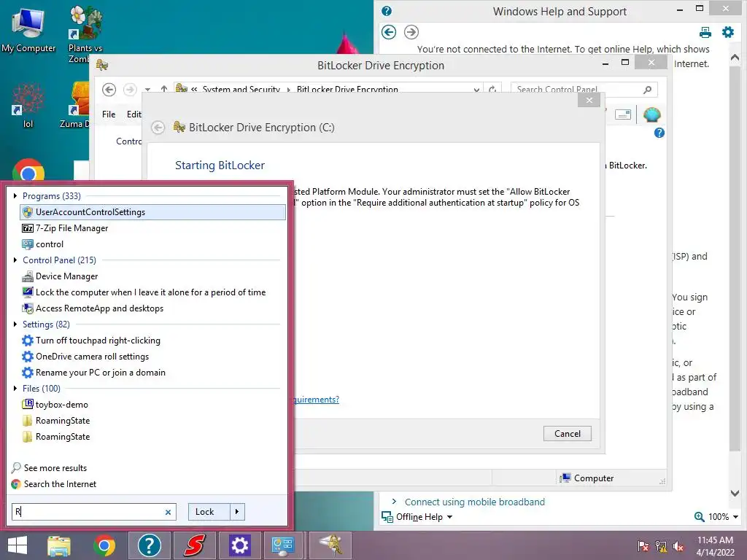Viewport: 747px width, 560px height.
Task: Open My Computer desktop icon
Action: (28, 28)
